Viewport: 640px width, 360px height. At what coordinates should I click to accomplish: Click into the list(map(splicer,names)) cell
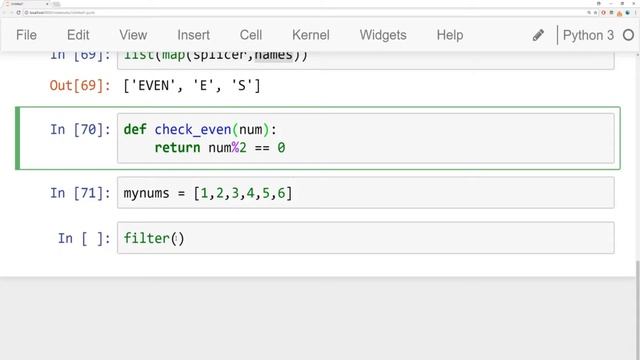click(x=366, y=60)
